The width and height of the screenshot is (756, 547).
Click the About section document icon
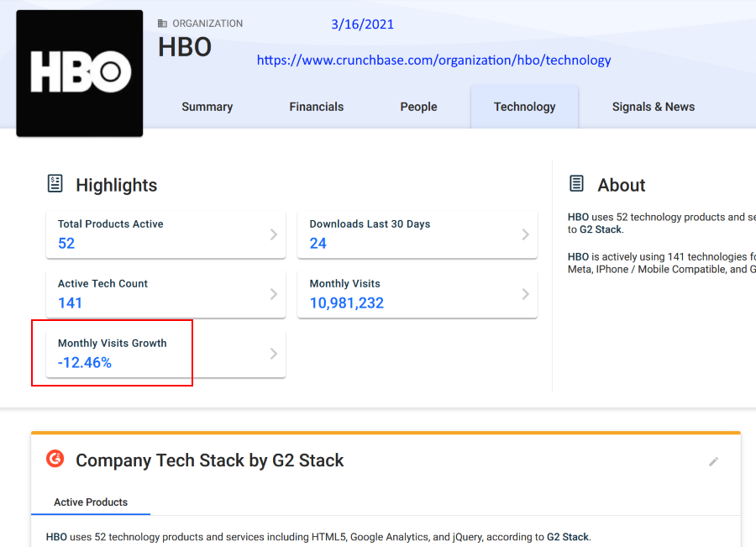pos(576,184)
